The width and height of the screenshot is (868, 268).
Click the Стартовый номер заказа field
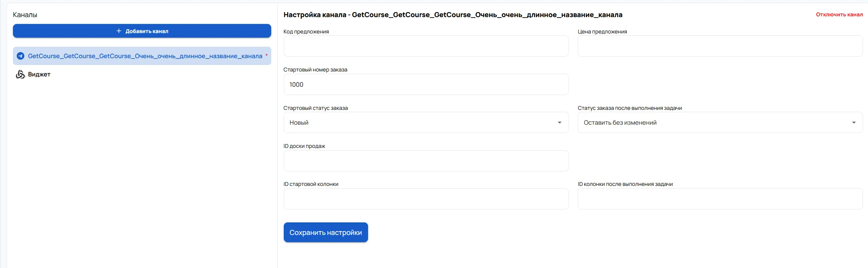click(x=426, y=84)
